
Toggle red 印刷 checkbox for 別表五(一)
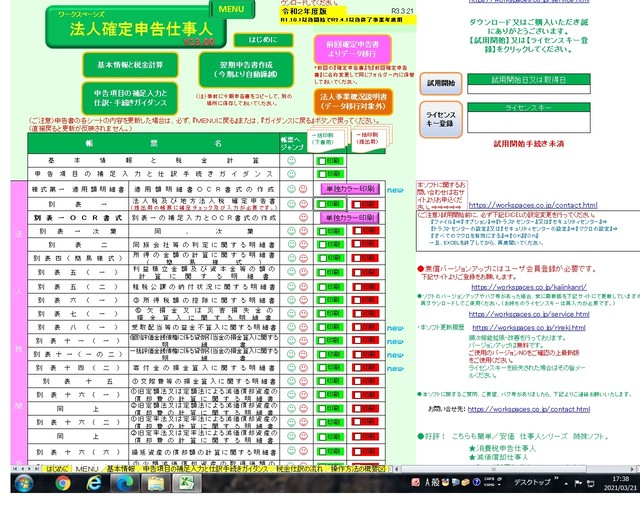click(366, 272)
